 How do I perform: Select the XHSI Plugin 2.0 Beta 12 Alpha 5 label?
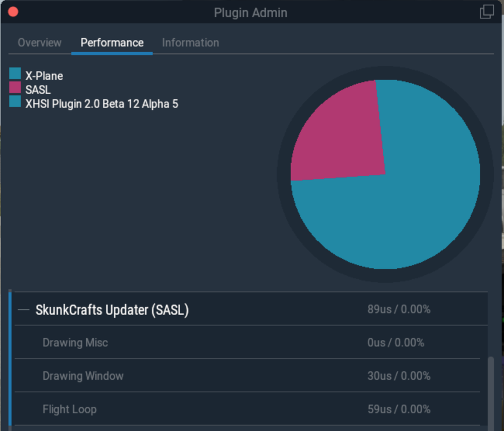(101, 104)
